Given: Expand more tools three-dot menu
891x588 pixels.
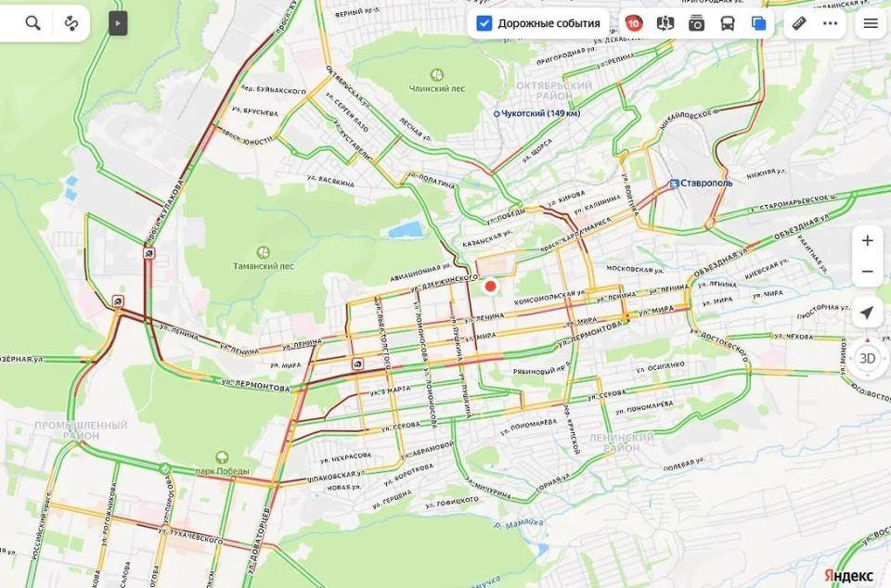Looking at the screenshot, I should (830, 23).
